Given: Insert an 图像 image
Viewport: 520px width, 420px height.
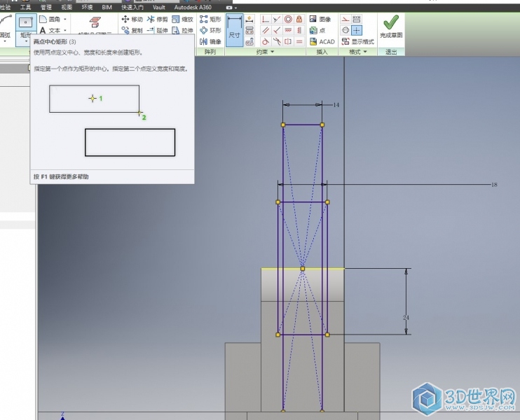Looking at the screenshot, I should (322, 20).
